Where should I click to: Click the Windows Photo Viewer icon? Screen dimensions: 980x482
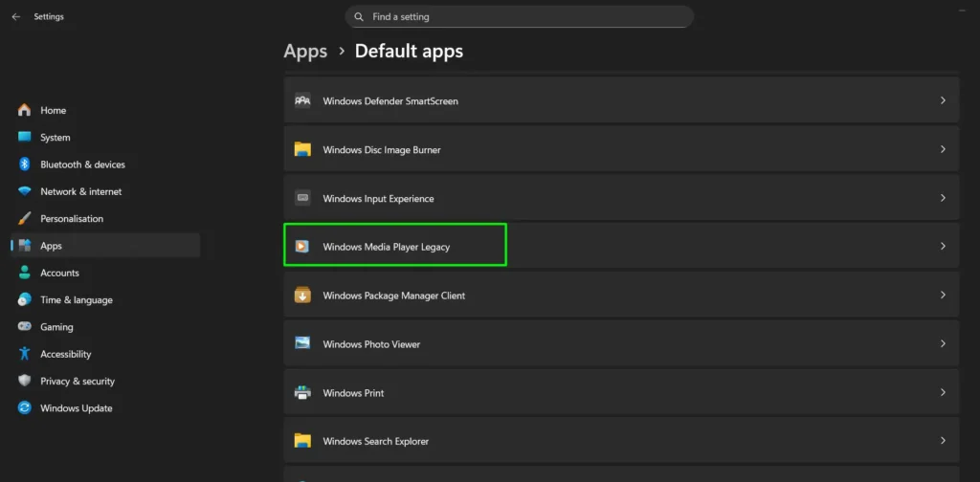(302, 343)
